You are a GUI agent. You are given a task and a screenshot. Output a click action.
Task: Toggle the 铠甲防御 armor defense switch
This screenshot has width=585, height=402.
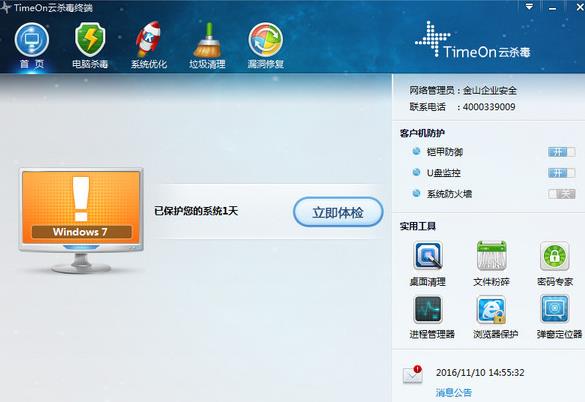pyautogui.click(x=561, y=152)
